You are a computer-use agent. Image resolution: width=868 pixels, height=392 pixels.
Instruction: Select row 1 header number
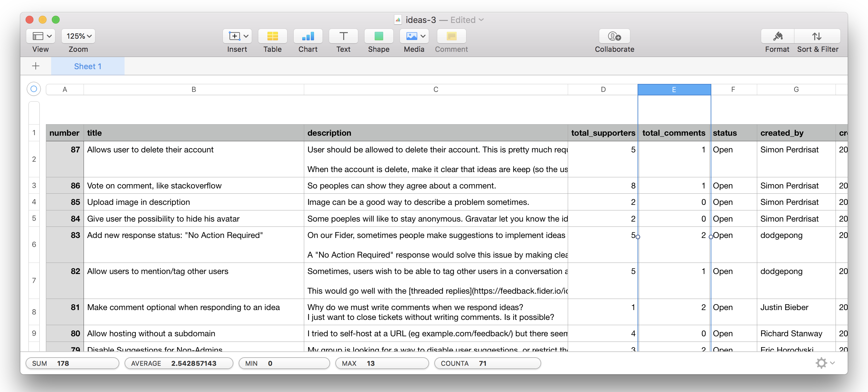tap(34, 133)
